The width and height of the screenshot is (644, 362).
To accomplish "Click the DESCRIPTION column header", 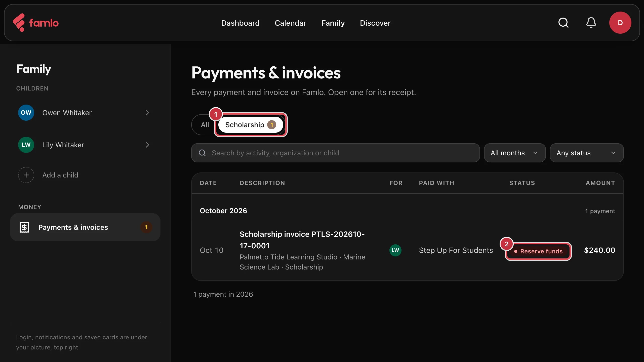I will coord(262,183).
